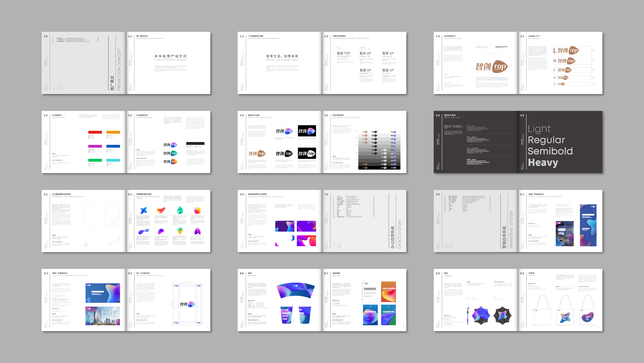Click the large "8.0" chapter number
The width and height of the screenshot is (644, 363).
tap(448, 246)
